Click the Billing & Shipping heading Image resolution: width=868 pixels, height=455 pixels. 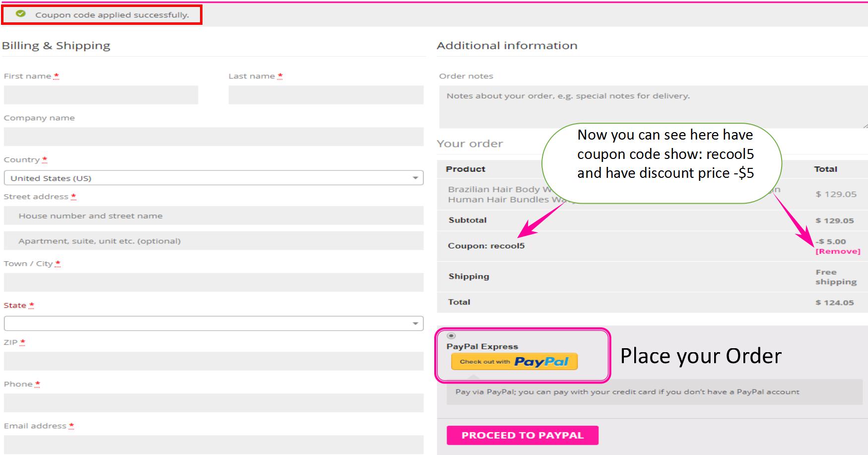pos(56,46)
